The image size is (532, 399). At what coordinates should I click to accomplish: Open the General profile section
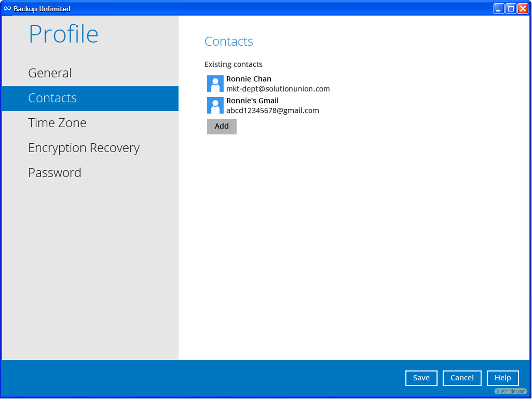tap(50, 73)
